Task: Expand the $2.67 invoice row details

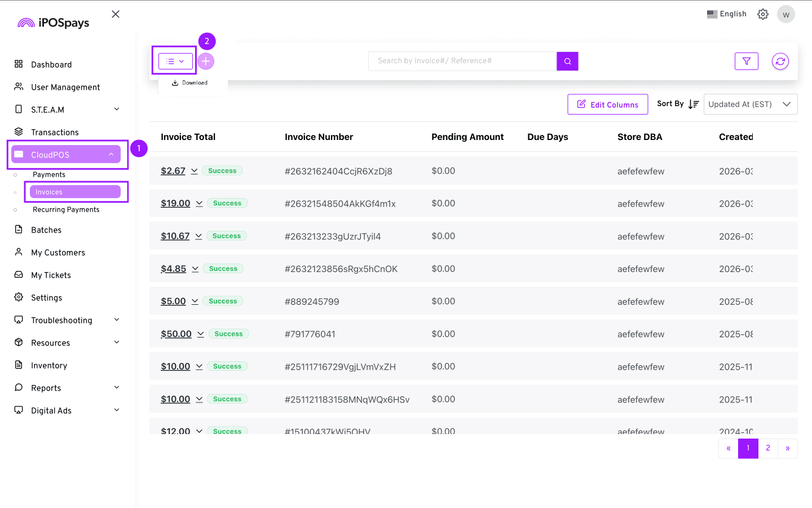Action: (194, 171)
